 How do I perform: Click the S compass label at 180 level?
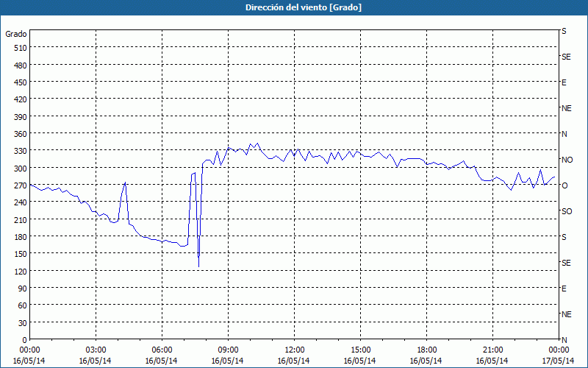pos(564,237)
